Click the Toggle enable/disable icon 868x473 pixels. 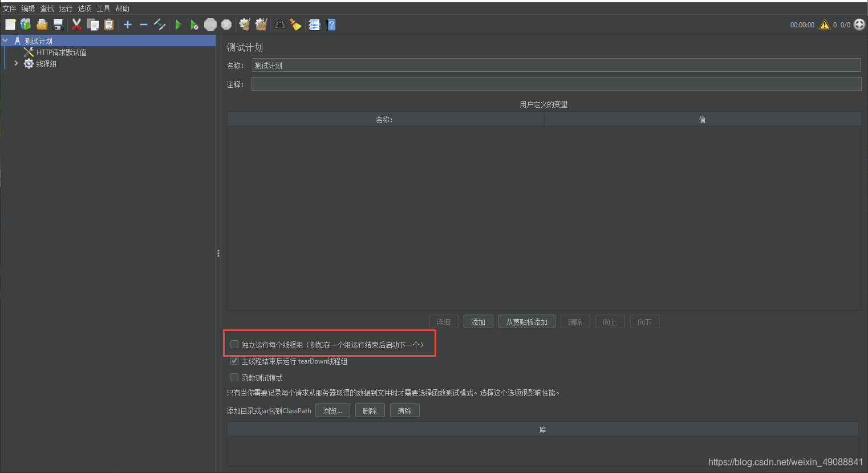(x=160, y=25)
